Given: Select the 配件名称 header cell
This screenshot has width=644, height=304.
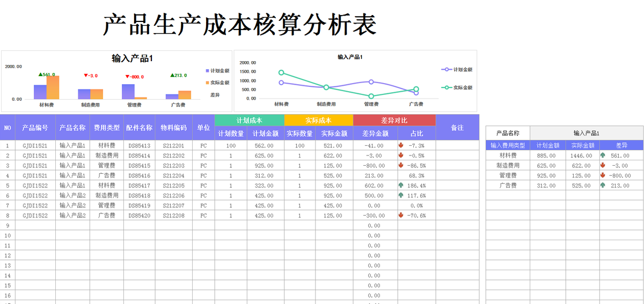Looking at the screenshot, I should coord(140,128).
